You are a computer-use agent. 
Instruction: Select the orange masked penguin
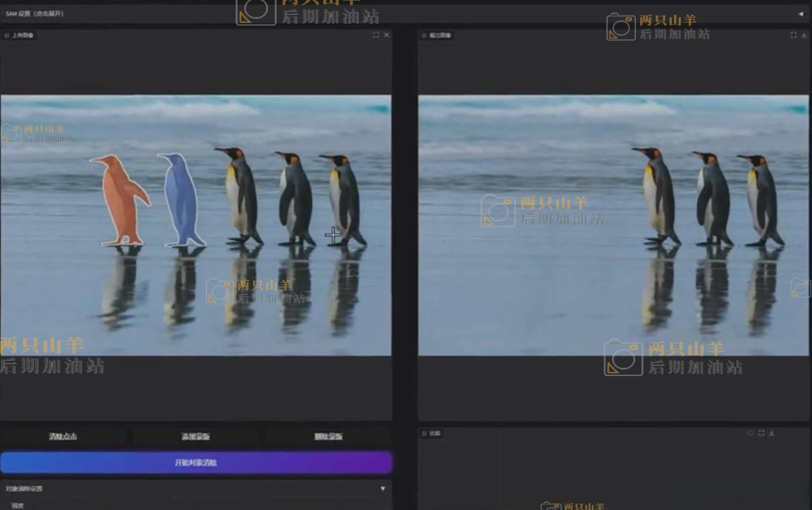(120, 200)
